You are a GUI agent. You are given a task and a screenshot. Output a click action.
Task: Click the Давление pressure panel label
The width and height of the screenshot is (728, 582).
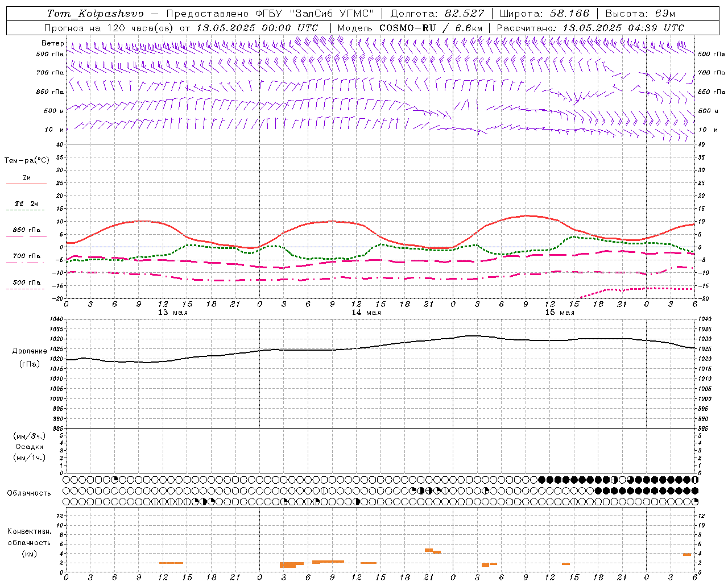click(30, 351)
